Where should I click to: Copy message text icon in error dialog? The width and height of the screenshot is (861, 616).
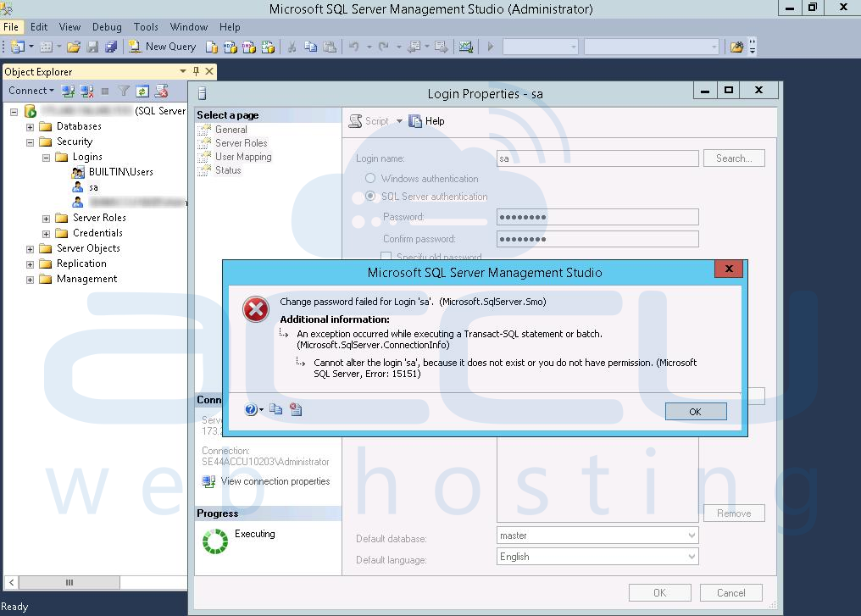click(x=275, y=409)
